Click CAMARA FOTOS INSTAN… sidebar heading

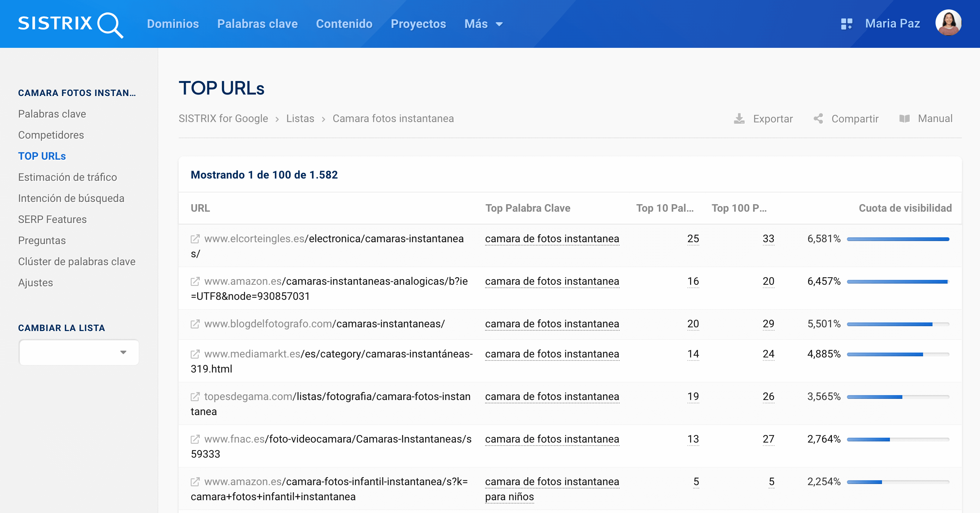pos(77,93)
